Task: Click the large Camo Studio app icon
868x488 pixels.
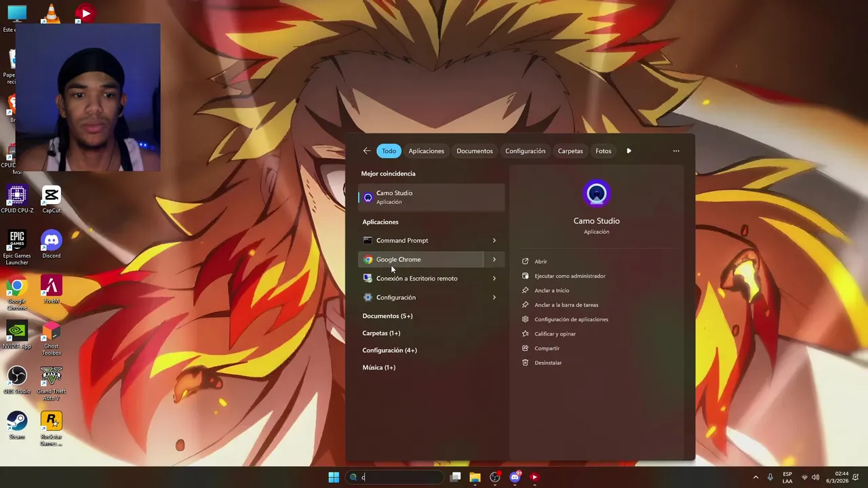Action: click(x=597, y=195)
